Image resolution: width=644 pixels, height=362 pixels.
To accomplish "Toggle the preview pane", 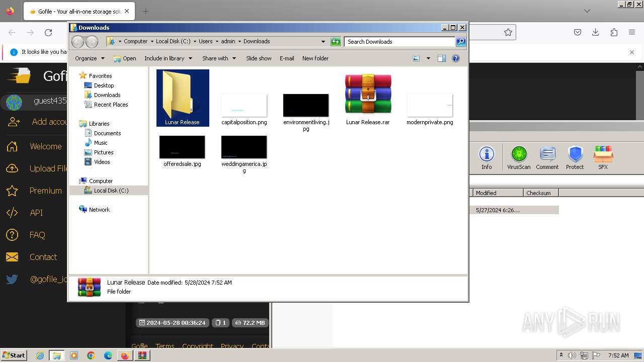I will pos(442,58).
